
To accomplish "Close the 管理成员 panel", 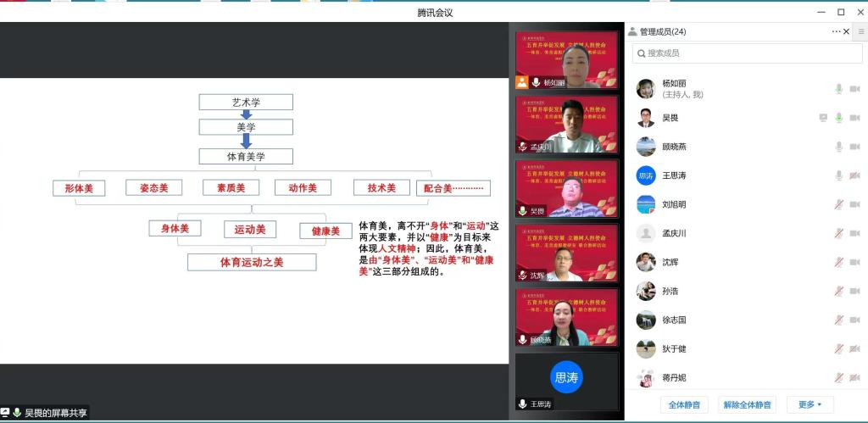I will (846, 31).
